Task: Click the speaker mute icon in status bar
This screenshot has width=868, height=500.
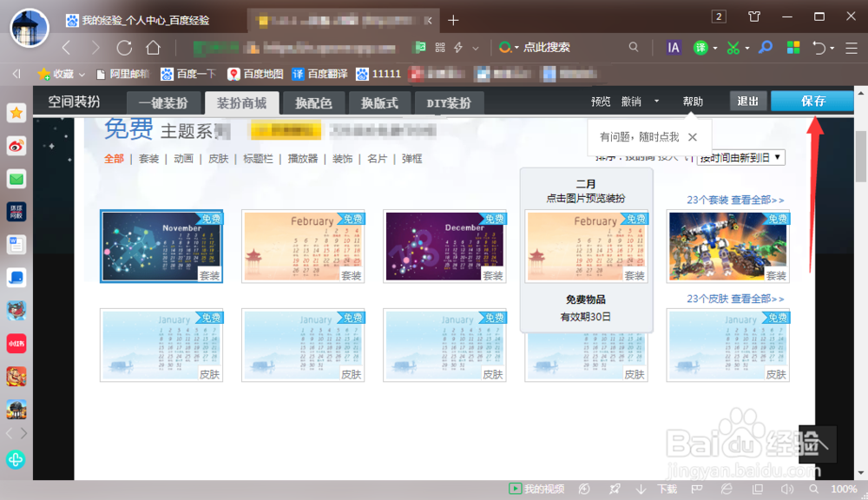Action: pos(786,489)
